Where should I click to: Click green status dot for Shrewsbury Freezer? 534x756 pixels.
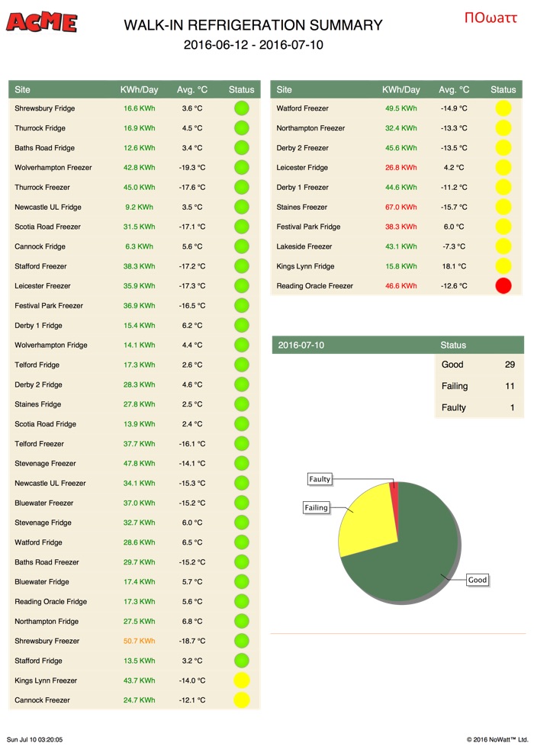242,641
